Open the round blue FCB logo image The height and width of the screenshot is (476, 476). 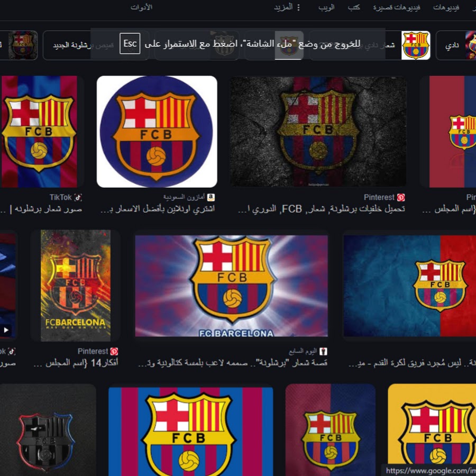(157, 132)
